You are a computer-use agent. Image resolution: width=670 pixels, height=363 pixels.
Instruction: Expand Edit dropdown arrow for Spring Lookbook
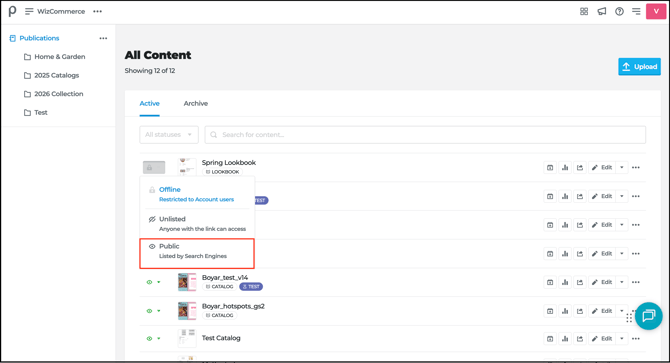click(622, 167)
